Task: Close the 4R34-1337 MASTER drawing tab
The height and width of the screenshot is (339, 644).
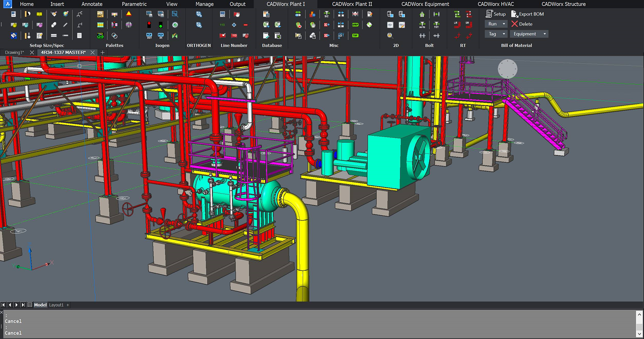Action: click(92, 52)
